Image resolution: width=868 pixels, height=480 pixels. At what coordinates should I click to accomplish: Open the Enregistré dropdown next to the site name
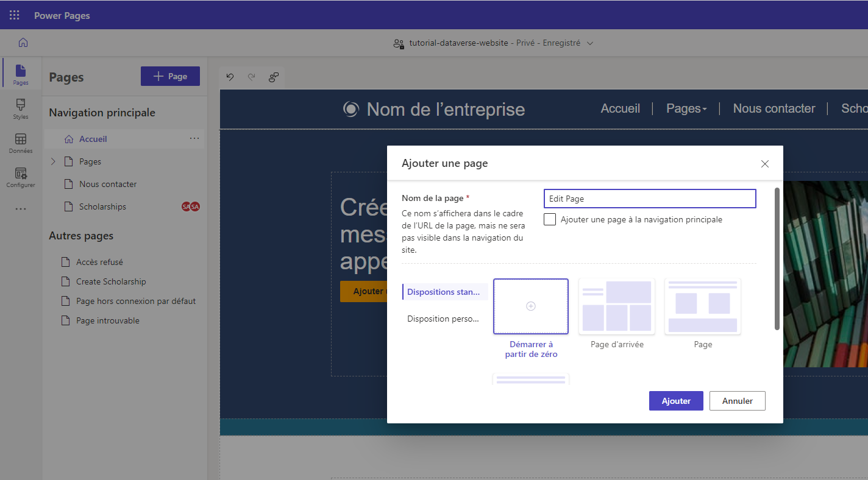[589, 43]
